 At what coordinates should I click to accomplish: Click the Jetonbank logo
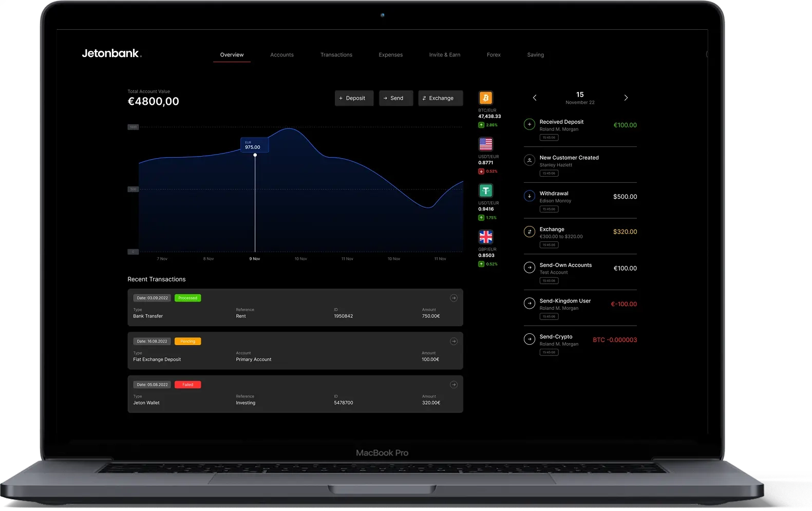click(x=111, y=53)
